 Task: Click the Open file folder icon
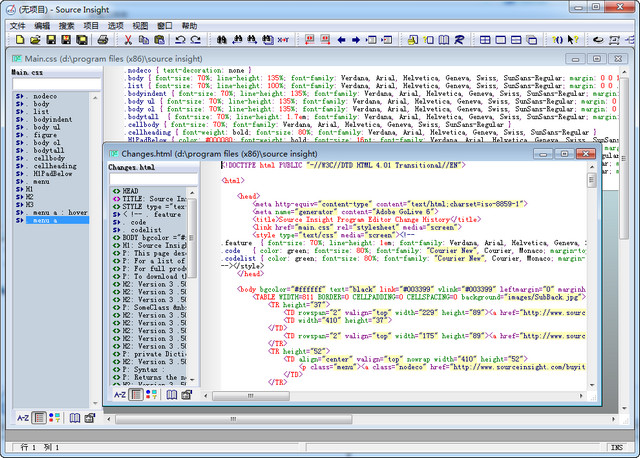point(35,40)
